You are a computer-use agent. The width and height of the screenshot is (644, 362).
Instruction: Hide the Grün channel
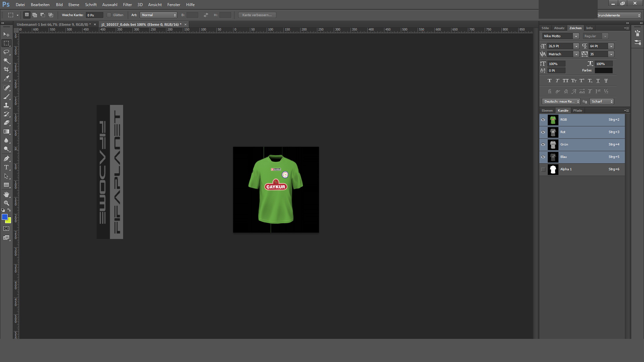point(543,144)
